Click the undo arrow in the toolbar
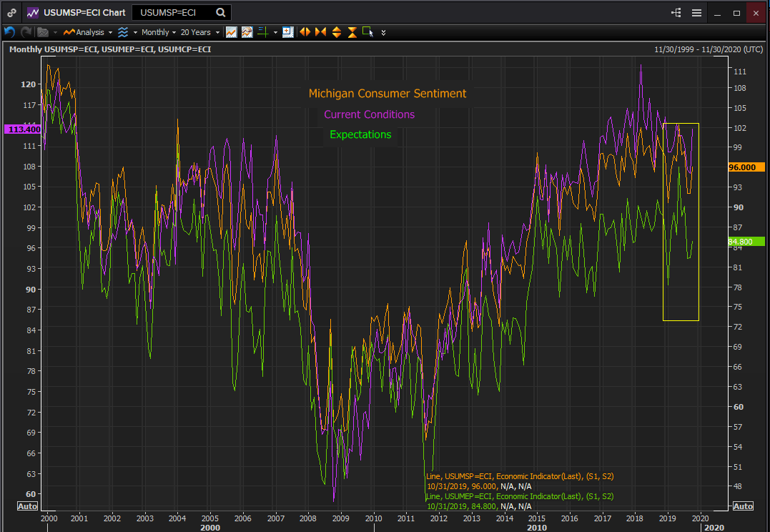 (9, 32)
